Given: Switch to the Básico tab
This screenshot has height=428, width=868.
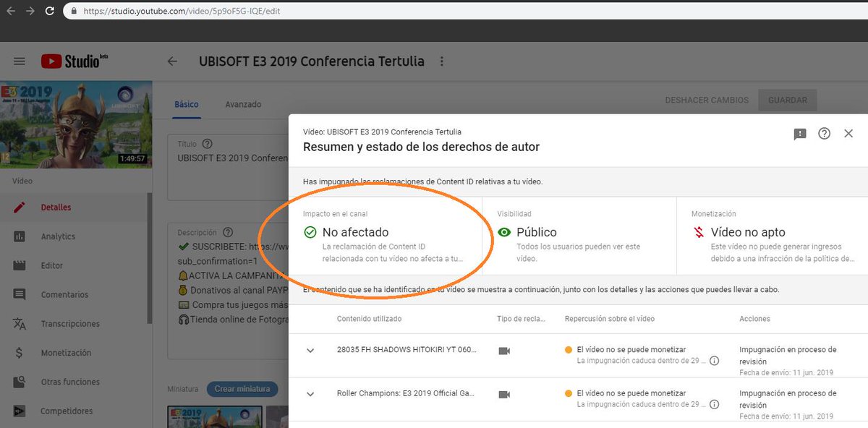Looking at the screenshot, I should point(187,104).
